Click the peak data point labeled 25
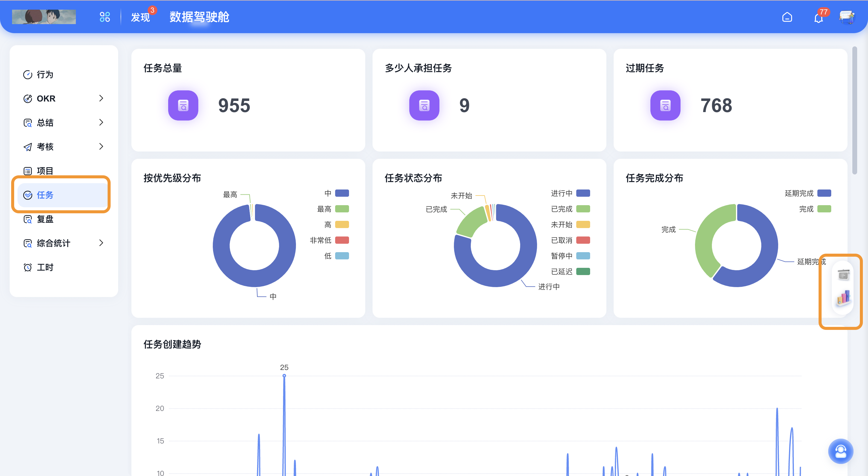The height and width of the screenshot is (476, 868). 284,375
